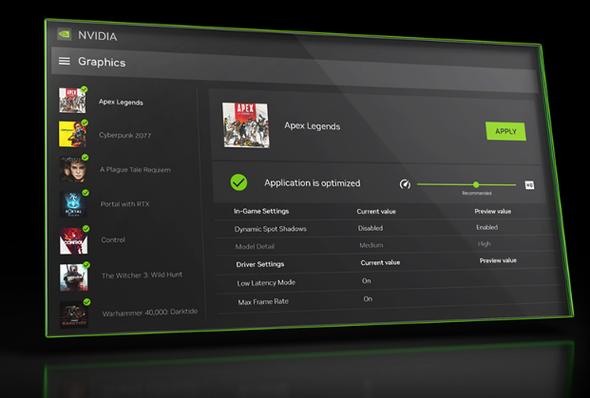Open A Plague Tale Requiem entry
Screen dimensions: 590x398
click(135, 170)
